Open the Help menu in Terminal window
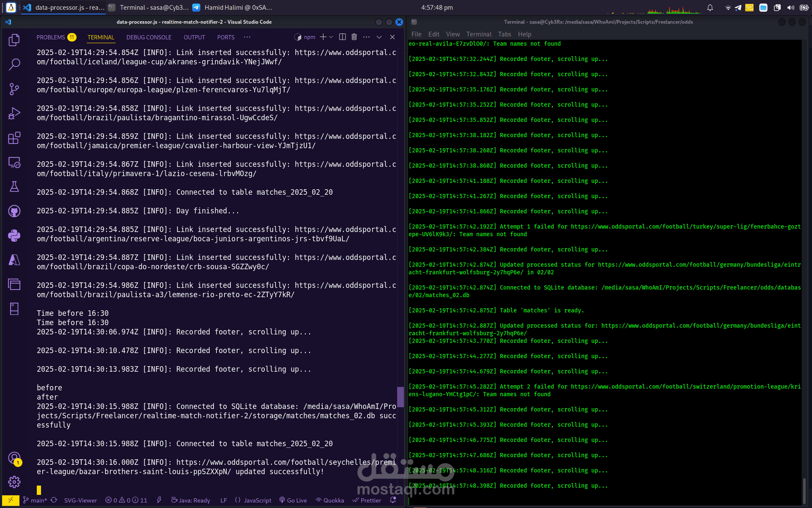The height and width of the screenshot is (508, 812). pyautogui.click(x=524, y=34)
